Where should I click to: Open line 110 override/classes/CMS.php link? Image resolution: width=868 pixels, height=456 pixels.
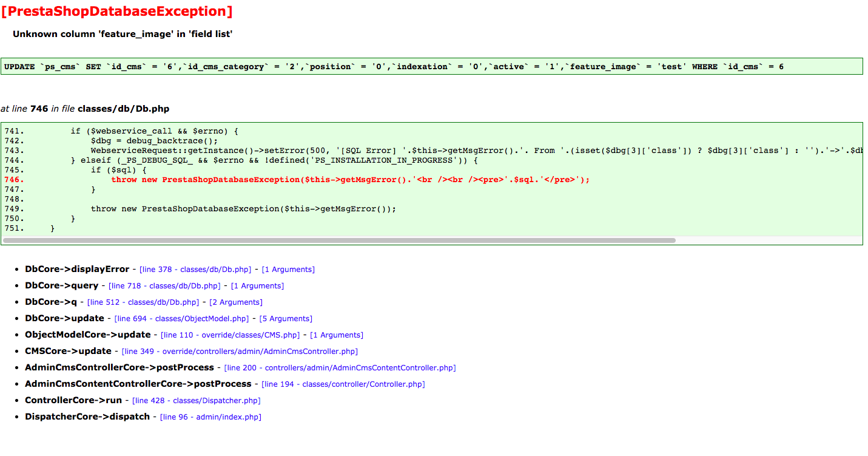coord(230,335)
